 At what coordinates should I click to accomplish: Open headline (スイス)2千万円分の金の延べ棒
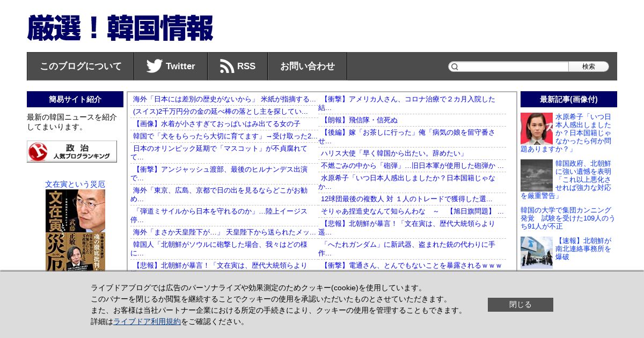221,112
